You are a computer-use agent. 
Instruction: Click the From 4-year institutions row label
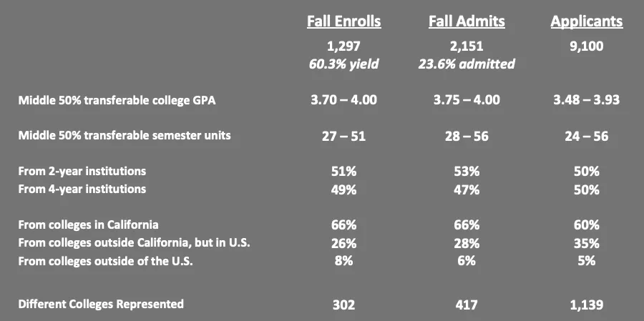coord(82,189)
